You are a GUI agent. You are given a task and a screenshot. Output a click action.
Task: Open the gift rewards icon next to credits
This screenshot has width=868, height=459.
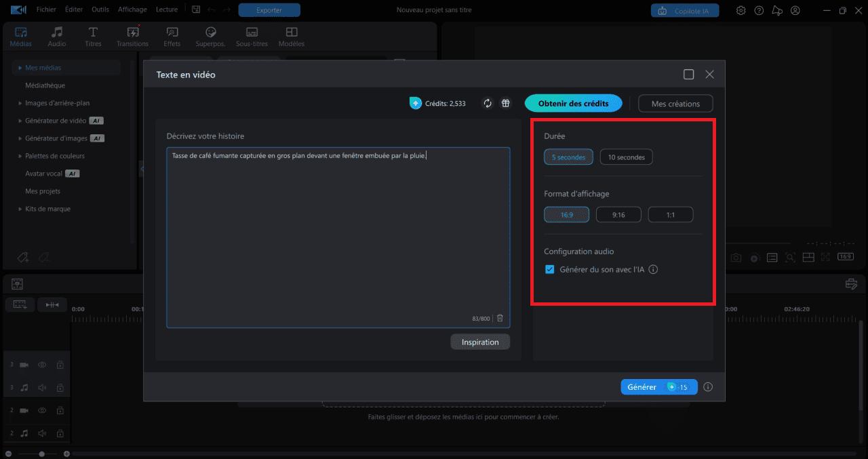point(505,103)
